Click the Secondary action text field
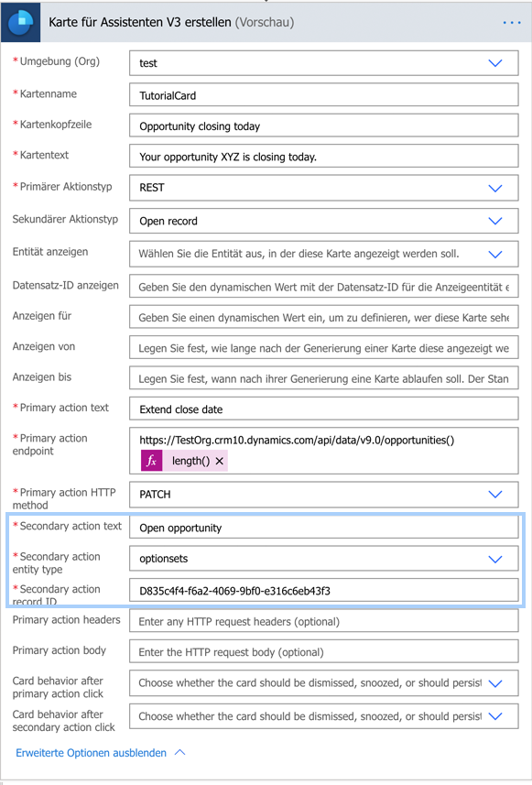This screenshot has width=532, height=785. 324,528
